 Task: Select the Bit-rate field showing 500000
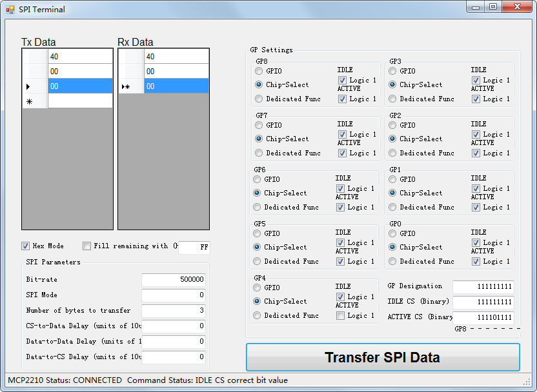(173, 280)
